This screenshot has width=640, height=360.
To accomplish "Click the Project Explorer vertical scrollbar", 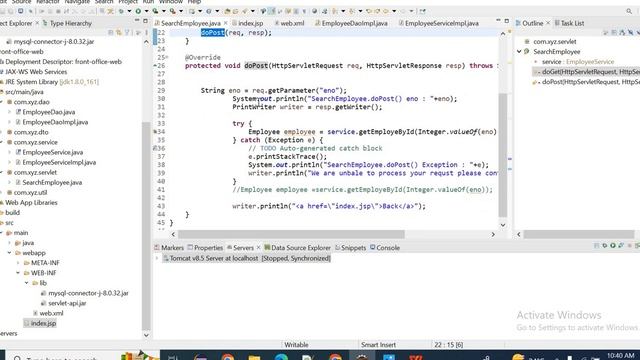I will (x=146, y=227).
